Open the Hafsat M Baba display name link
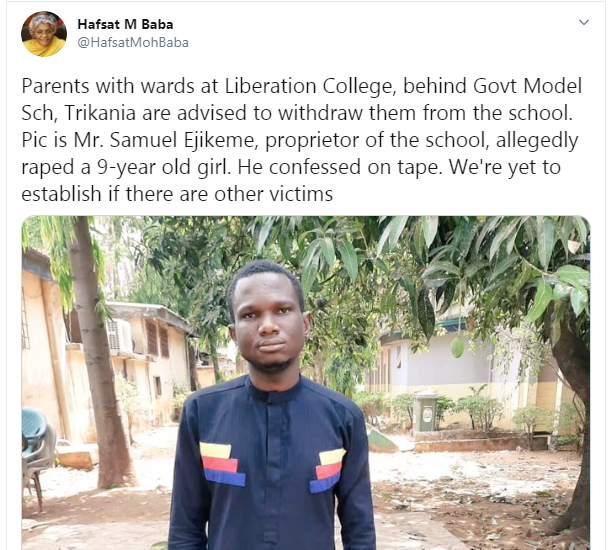Image resolution: width=610 pixels, height=550 pixels. tap(122, 23)
